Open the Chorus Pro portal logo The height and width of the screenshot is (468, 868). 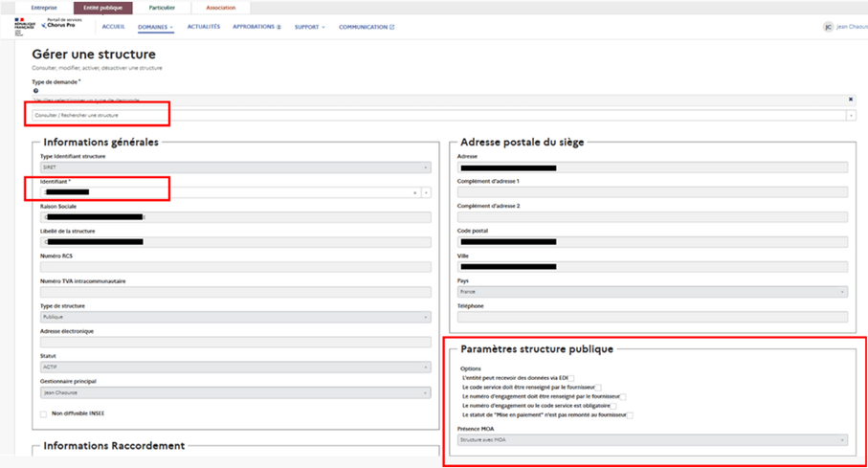point(61,23)
